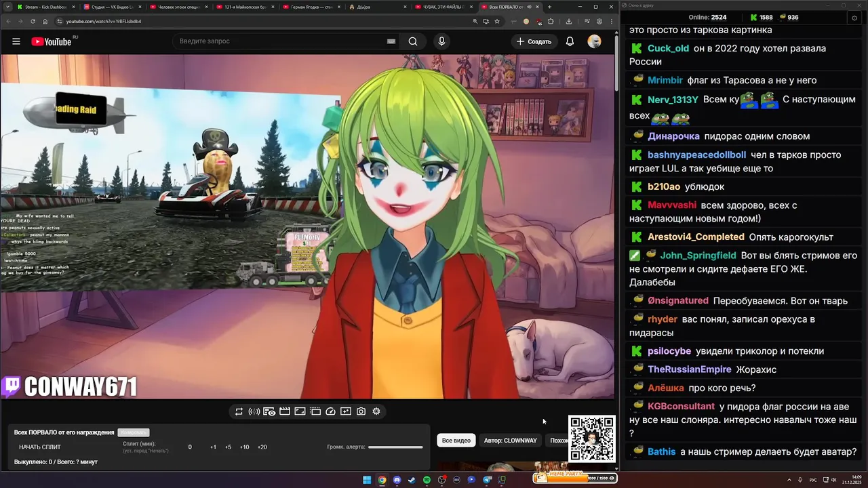Open the Windows Start menu
The height and width of the screenshot is (488, 868).
[x=367, y=480]
